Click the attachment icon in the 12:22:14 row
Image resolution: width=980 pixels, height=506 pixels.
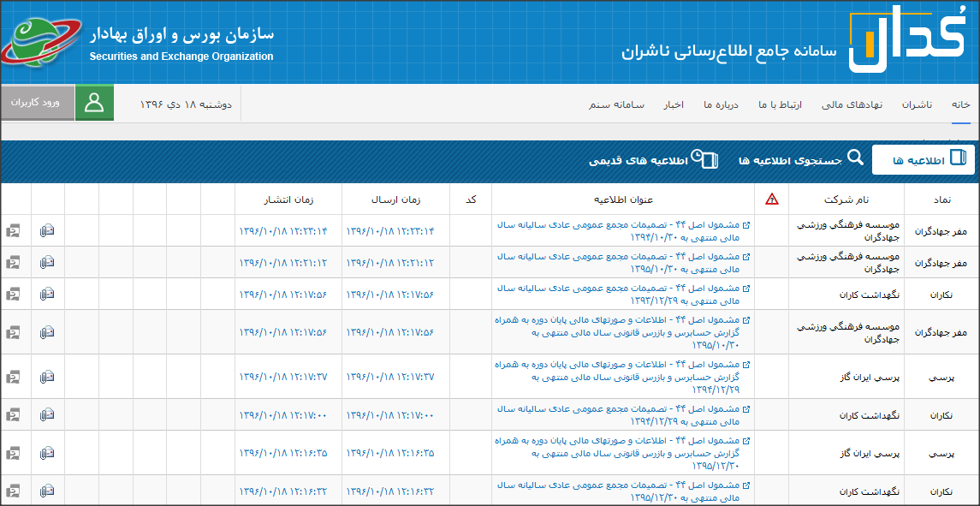click(x=47, y=230)
